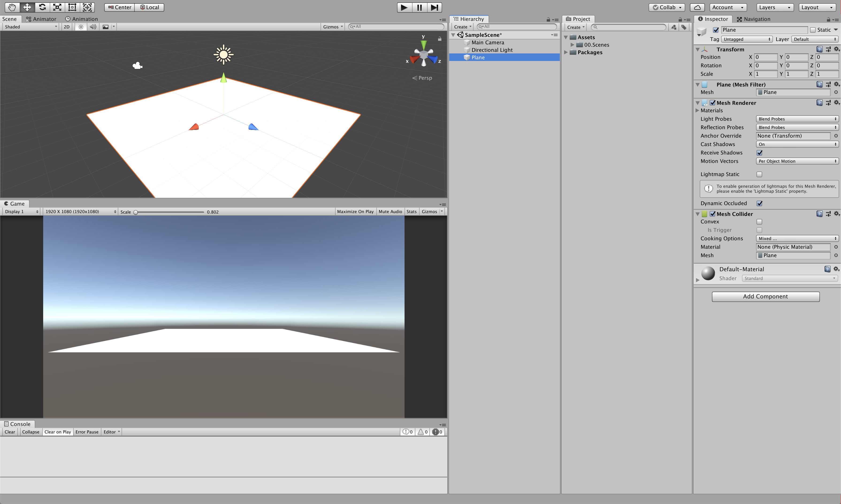Select the Rect Transform tool
Screen dimensions: 841x504
pyautogui.click(x=72, y=7)
